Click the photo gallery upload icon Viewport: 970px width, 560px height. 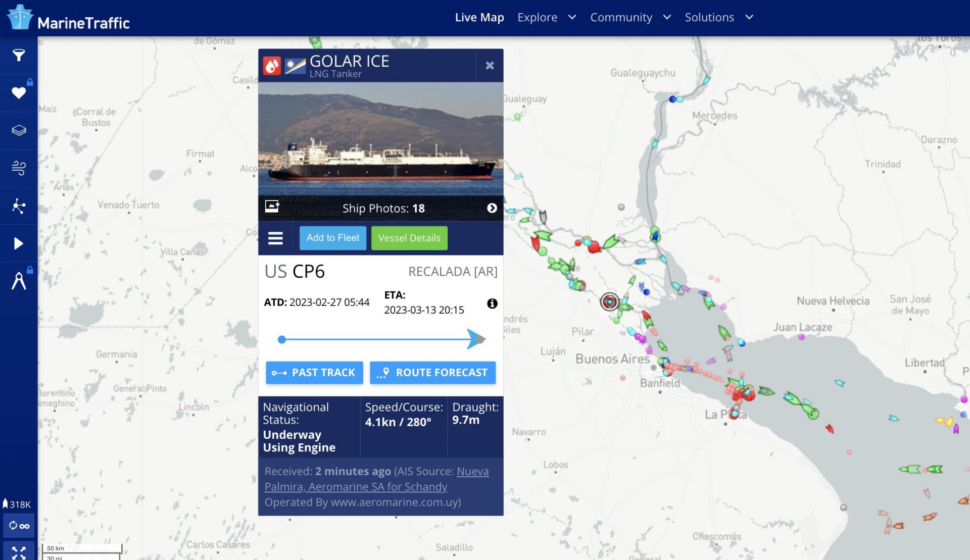click(x=272, y=206)
